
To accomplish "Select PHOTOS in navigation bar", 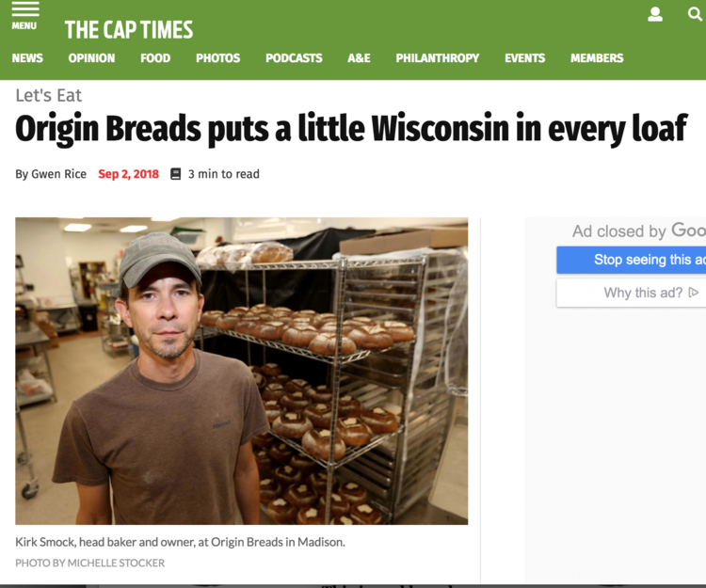I will tap(218, 58).
